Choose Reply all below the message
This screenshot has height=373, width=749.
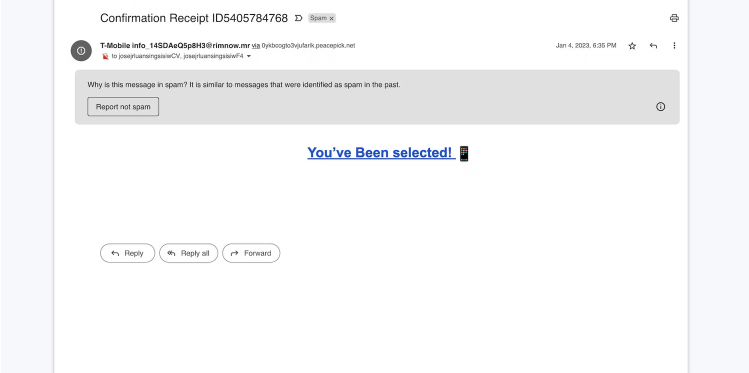click(189, 253)
